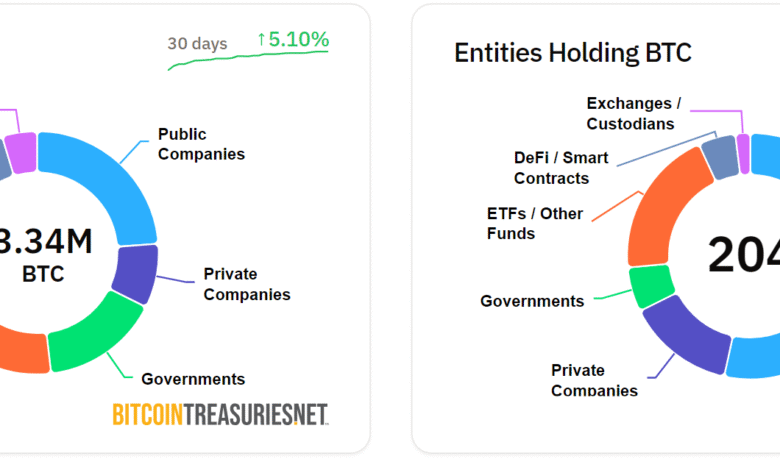Select the small green Governments segment right chart
The width and height of the screenshot is (780, 470).
pos(652,285)
